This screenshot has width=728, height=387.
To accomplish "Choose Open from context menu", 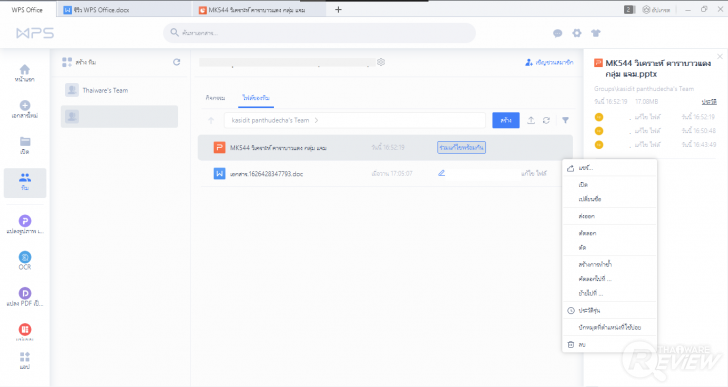I will (x=610, y=185).
